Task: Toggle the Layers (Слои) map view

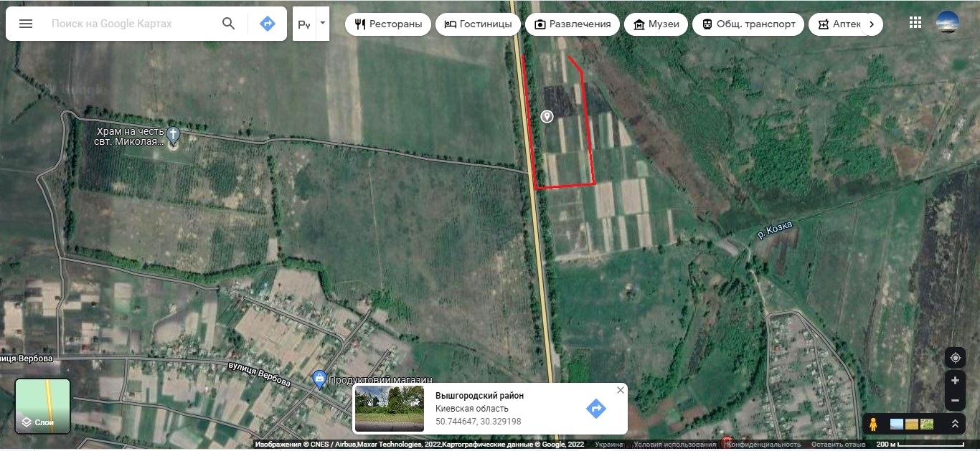Action: point(43,406)
